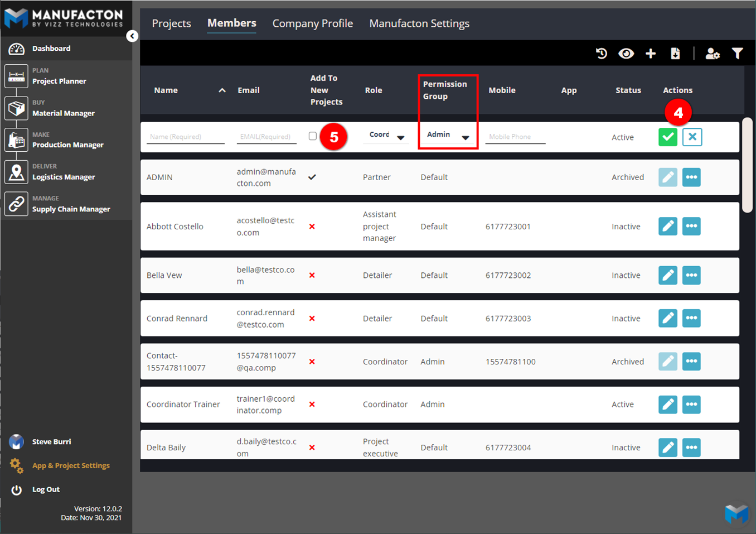This screenshot has height=534, width=756.
Task: Click App & Project Settings link
Action: click(x=71, y=465)
